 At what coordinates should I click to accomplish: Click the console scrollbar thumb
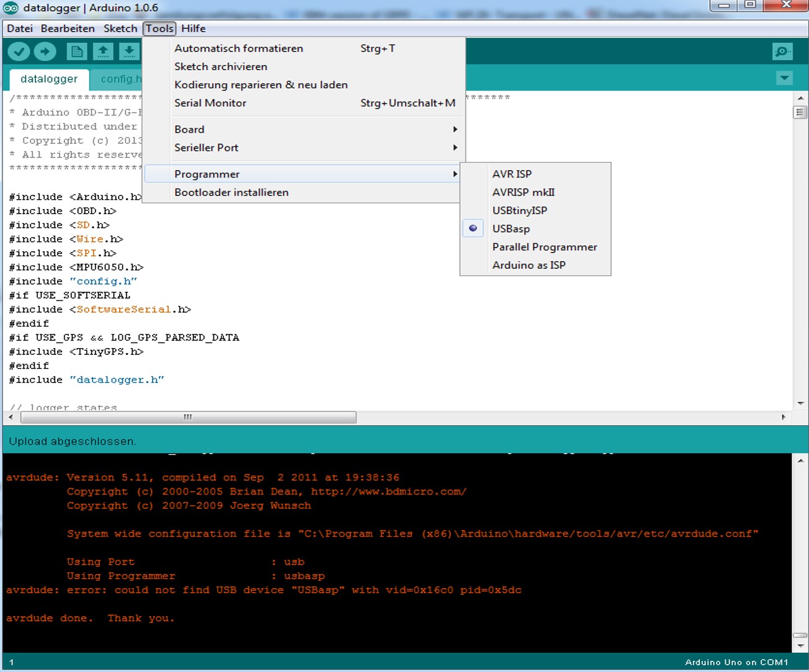click(800, 635)
